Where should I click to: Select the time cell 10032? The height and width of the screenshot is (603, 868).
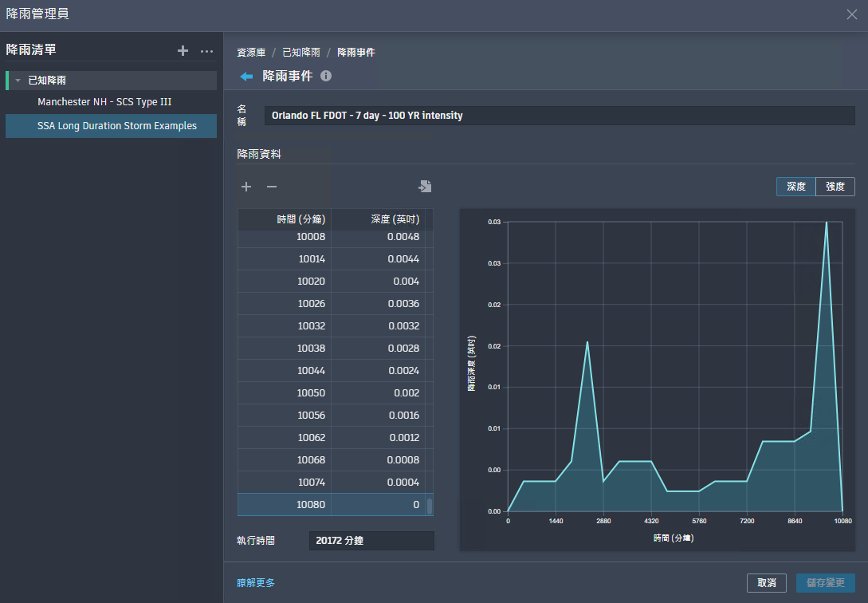pyautogui.click(x=285, y=326)
